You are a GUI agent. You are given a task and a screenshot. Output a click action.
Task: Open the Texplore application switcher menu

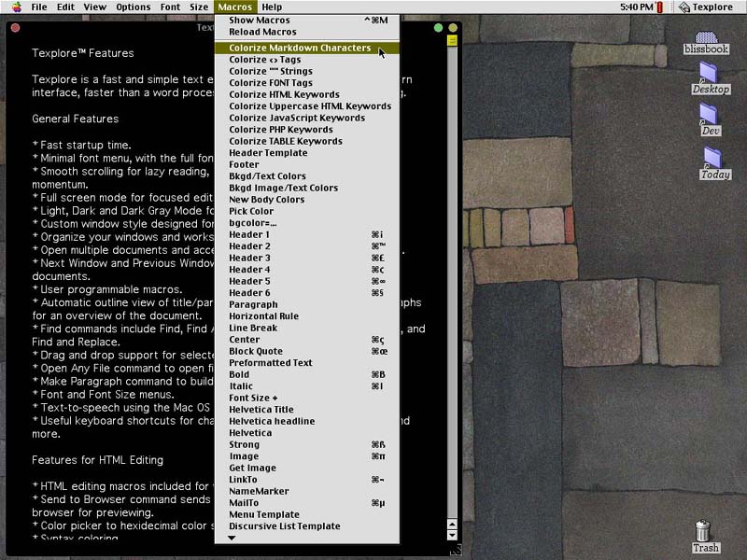[x=706, y=7]
